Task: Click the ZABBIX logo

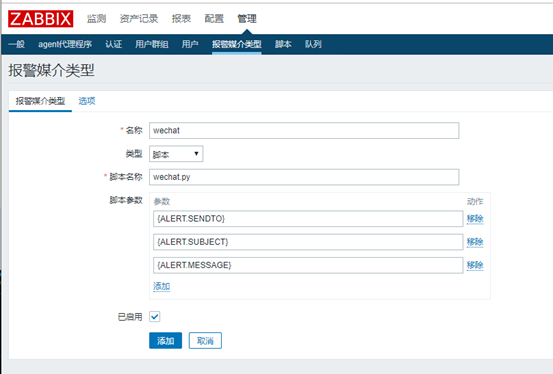Action: (x=41, y=19)
